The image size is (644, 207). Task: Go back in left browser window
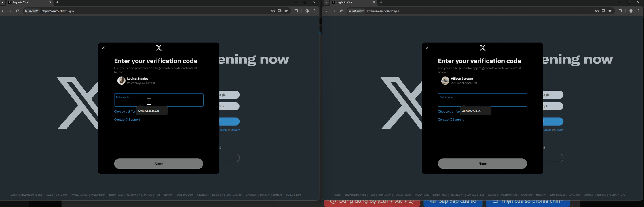3,11
